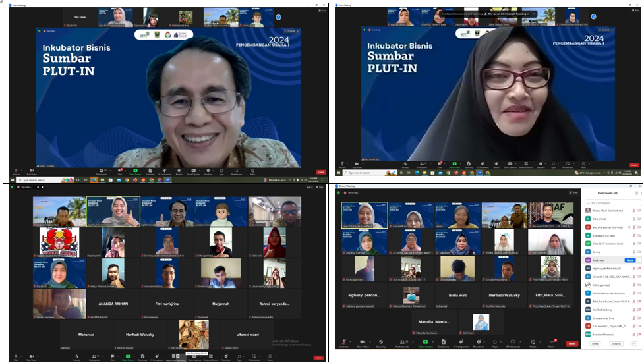Click Share Screen in the smiling man's window
This screenshot has width=644, height=363.
click(135, 172)
